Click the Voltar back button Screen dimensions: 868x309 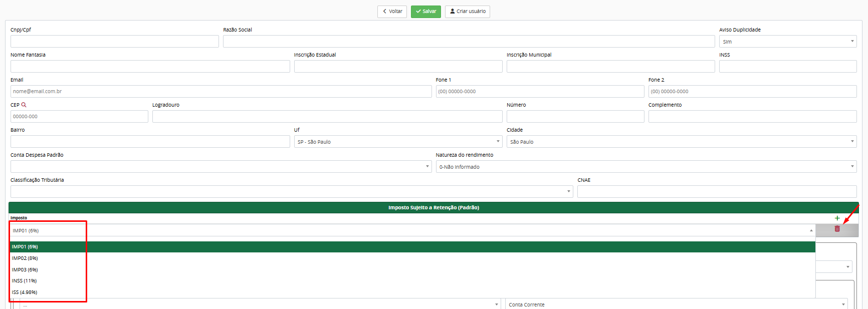point(392,12)
